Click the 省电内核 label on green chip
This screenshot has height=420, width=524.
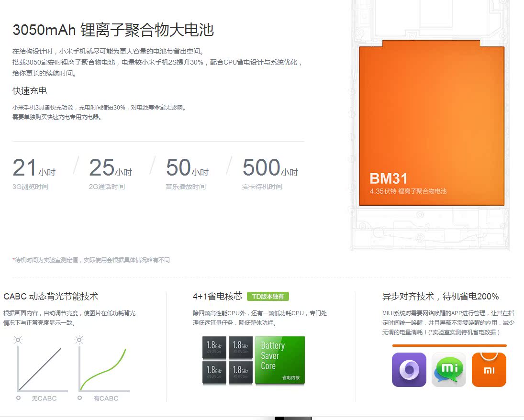coord(291,377)
